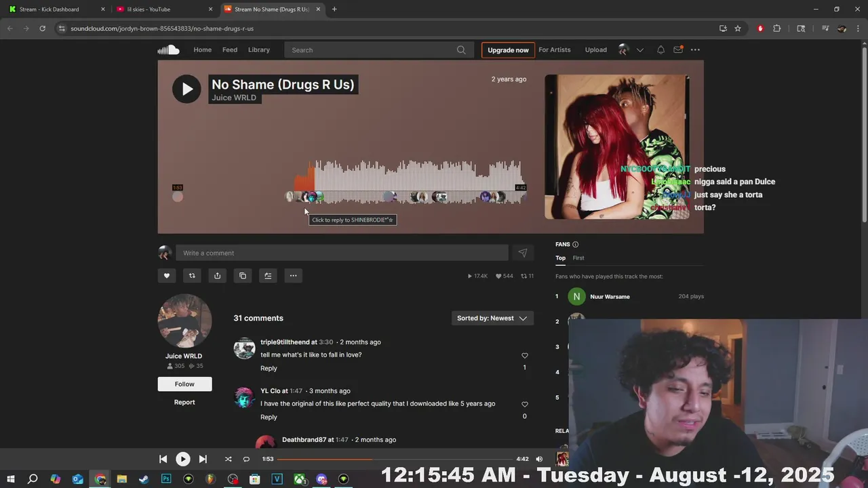This screenshot has height=488, width=868.
Task: Click the address bar URL
Action: 162,28
